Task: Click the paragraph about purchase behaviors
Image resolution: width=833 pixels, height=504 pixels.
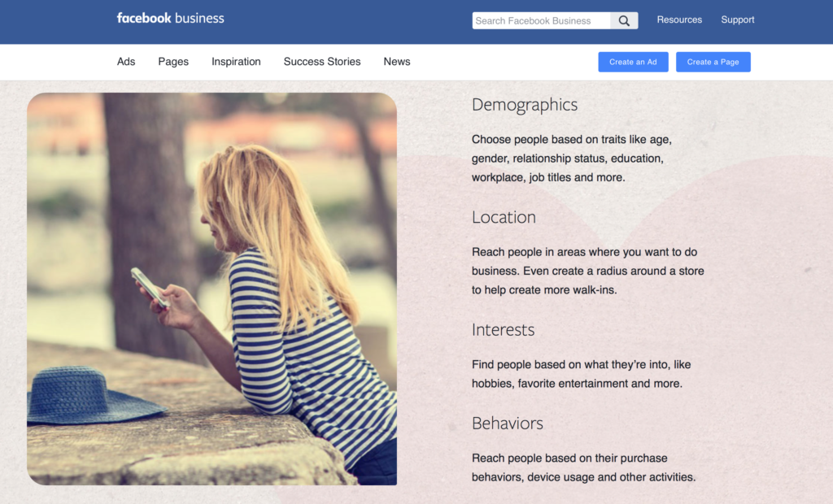Action: 583,467
